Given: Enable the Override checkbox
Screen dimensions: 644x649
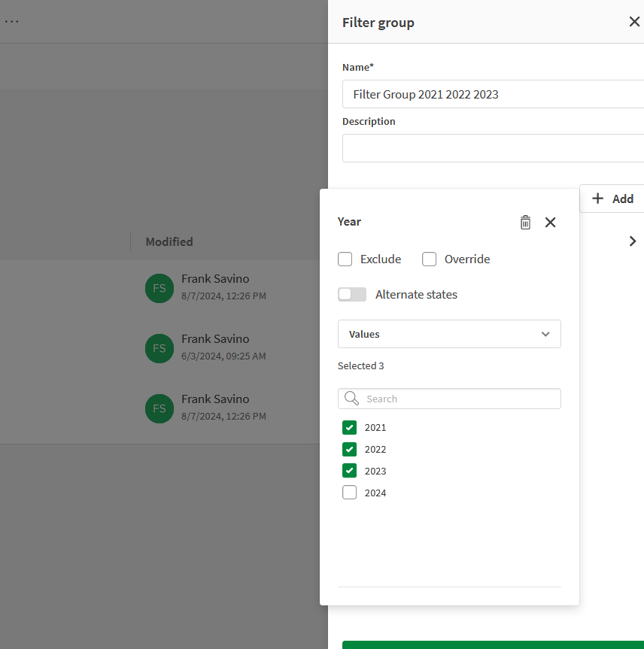Looking at the screenshot, I should pyautogui.click(x=429, y=259).
